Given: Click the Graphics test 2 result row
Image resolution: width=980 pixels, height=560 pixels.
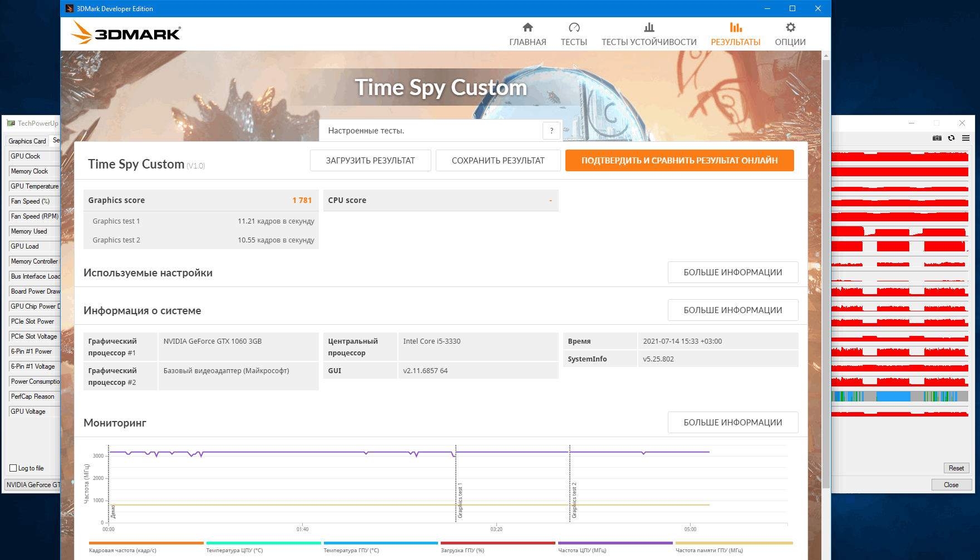Looking at the screenshot, I should (x=201, y=240).
